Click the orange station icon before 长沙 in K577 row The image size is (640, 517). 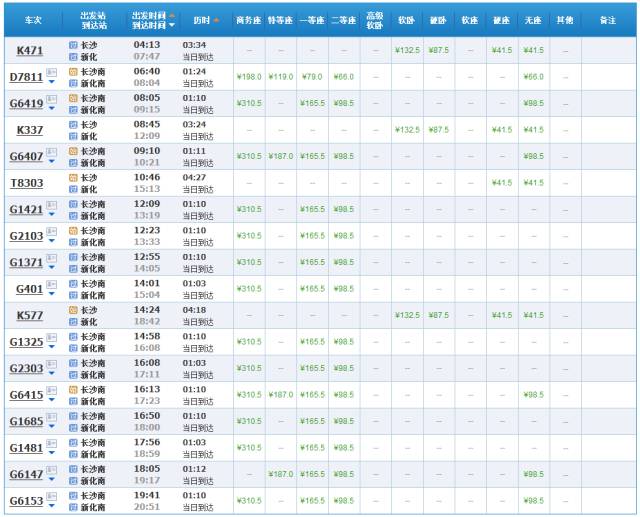73,311
